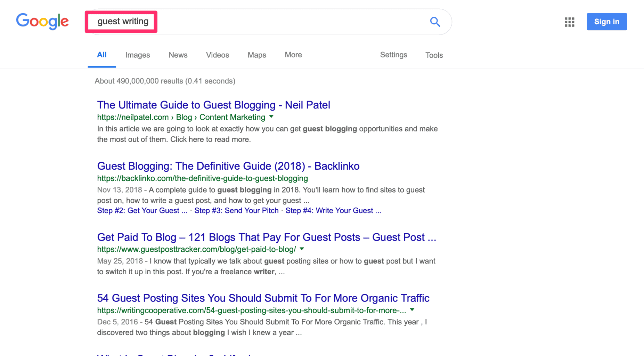Select the All tab
644x356 pixels.
click(102, 55)
